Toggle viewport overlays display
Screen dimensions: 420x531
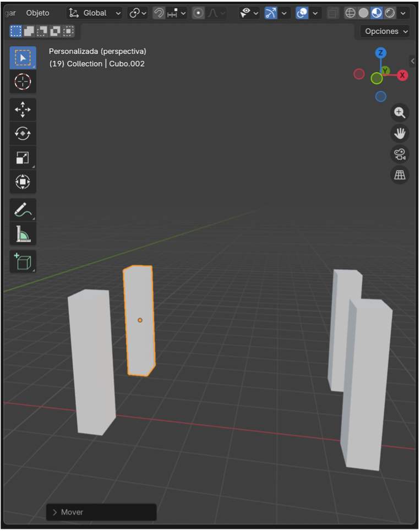302,13
